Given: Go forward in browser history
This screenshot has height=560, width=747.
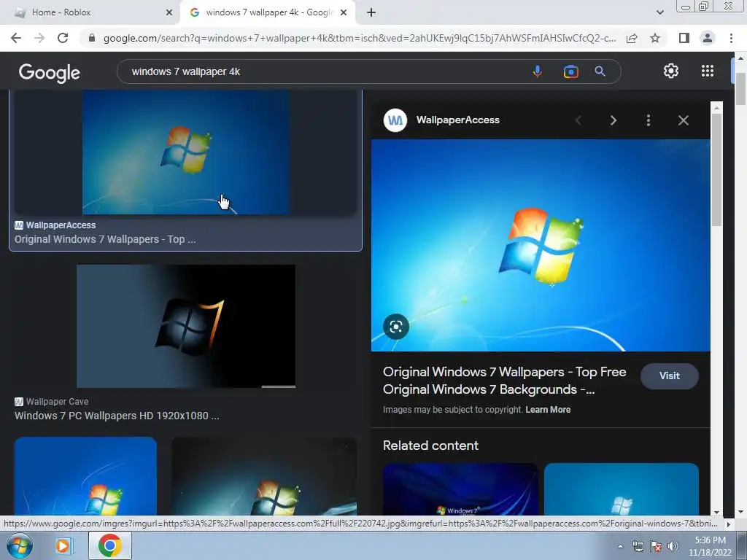Looking at the screenshot, I should click(x=39, y=38).
